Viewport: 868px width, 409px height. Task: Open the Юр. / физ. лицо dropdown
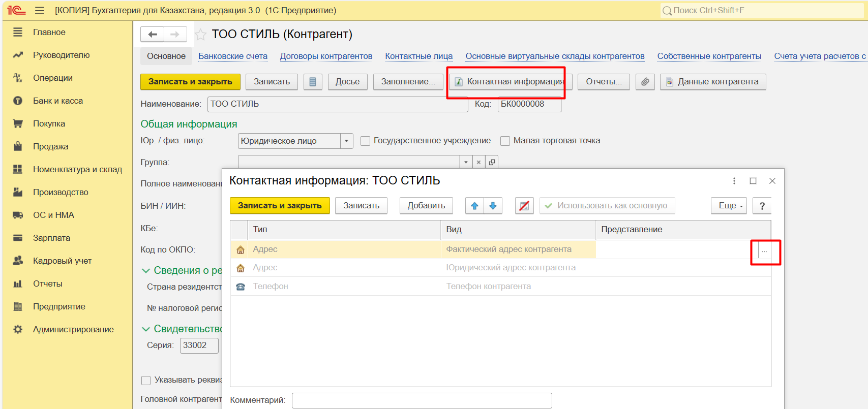click(x=346, y=141)
